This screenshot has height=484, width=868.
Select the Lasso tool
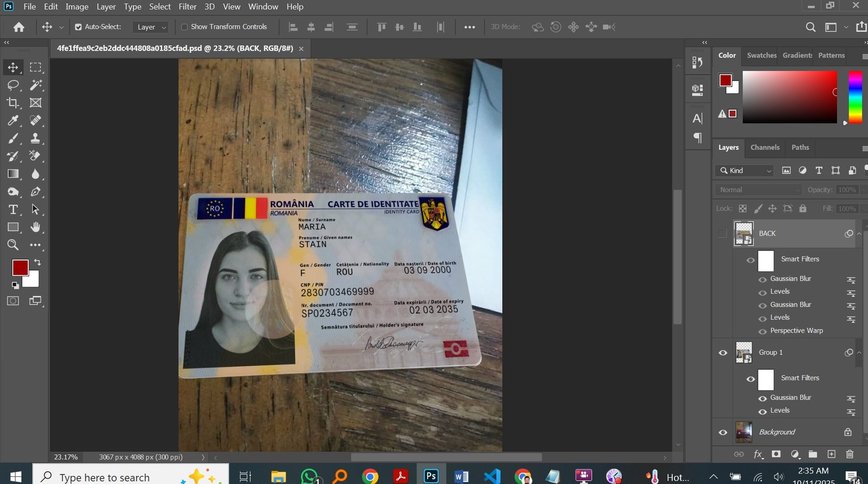coord(13,85)
